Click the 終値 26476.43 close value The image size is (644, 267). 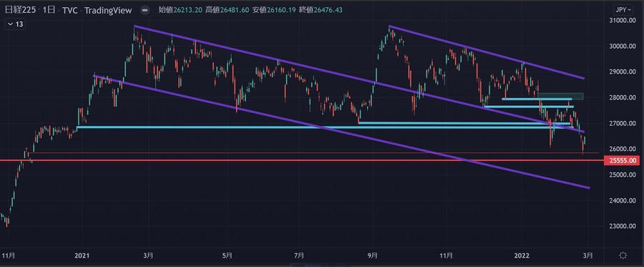click(321, 10)
